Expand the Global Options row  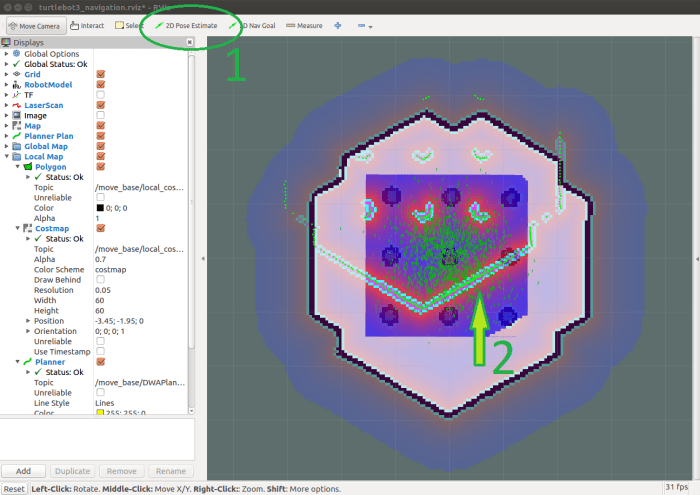pyautogui.click(x=6, y=54)
